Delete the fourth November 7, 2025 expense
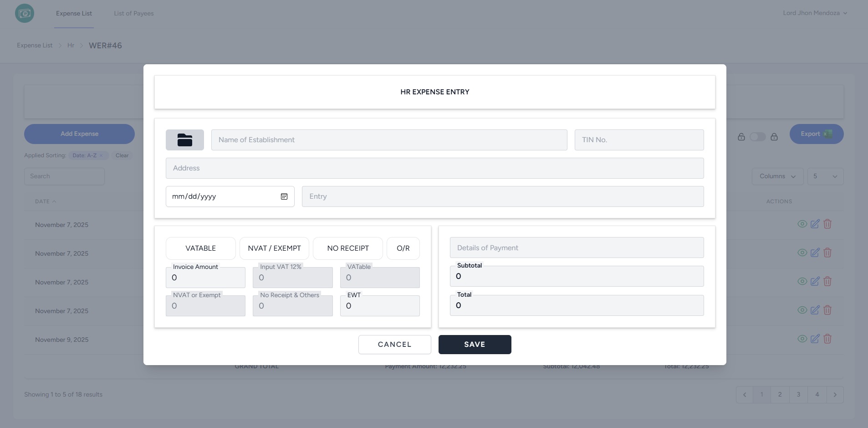This screenshot has width=868, height=428. tap(827, 310)
